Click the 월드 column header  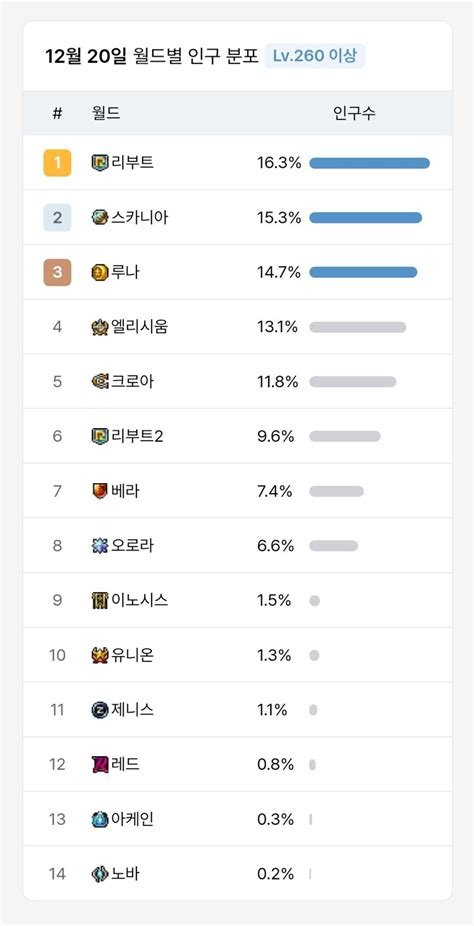106,113
